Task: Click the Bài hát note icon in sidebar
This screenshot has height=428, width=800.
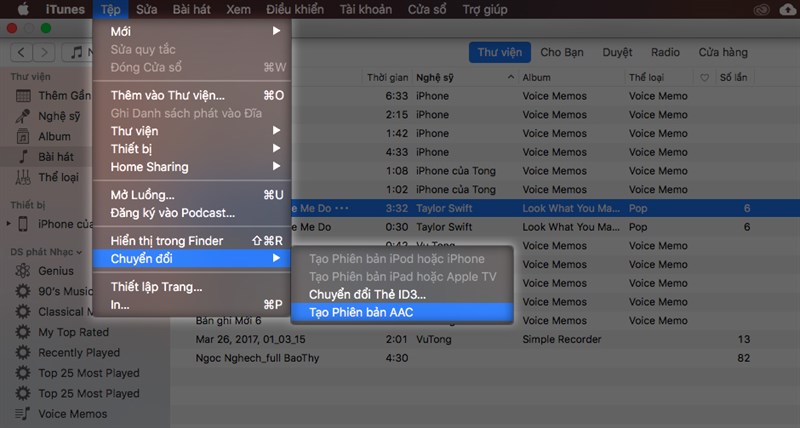Action: 23,157
